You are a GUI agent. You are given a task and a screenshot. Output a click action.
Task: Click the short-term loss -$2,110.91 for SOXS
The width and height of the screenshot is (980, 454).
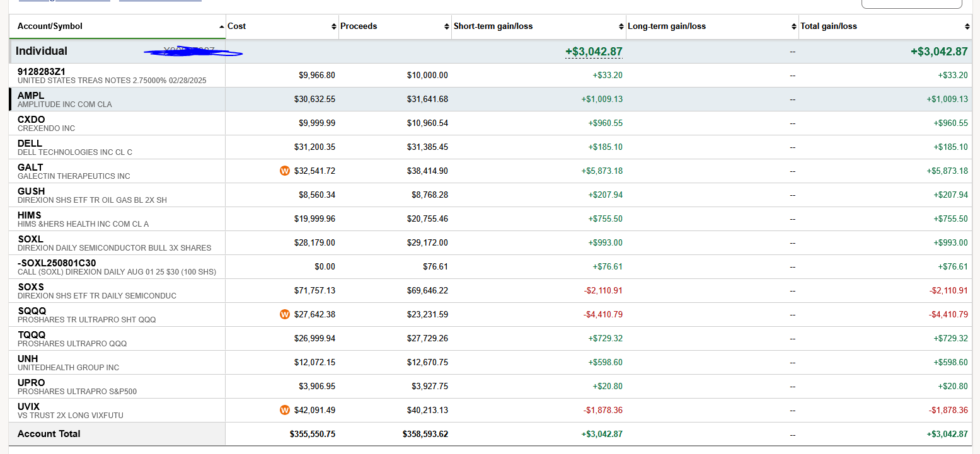(x=603, y=290)
